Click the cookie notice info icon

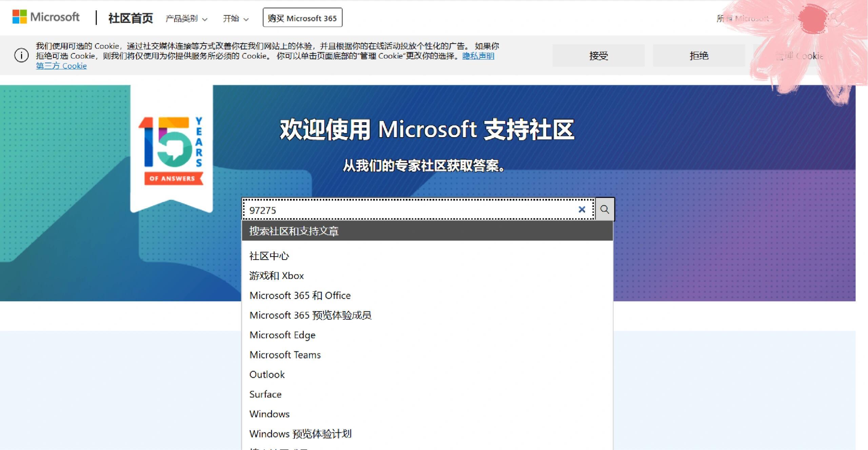[21, 55]
